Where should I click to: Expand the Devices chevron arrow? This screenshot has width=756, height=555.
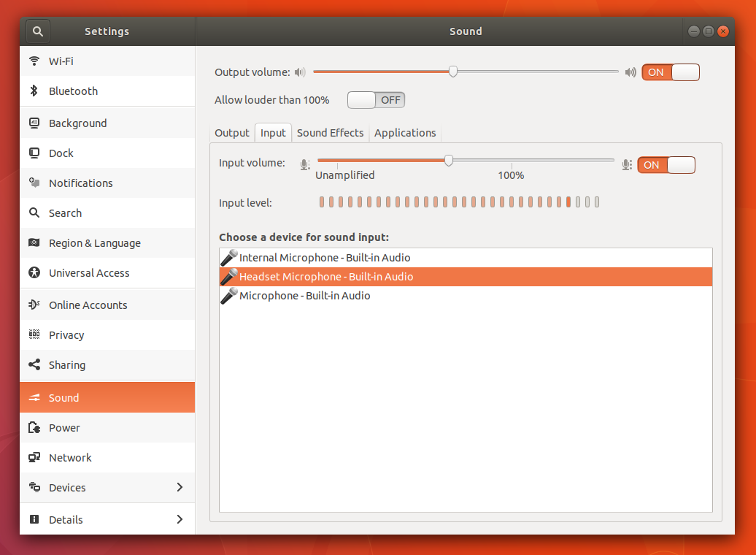coord(180,487)
